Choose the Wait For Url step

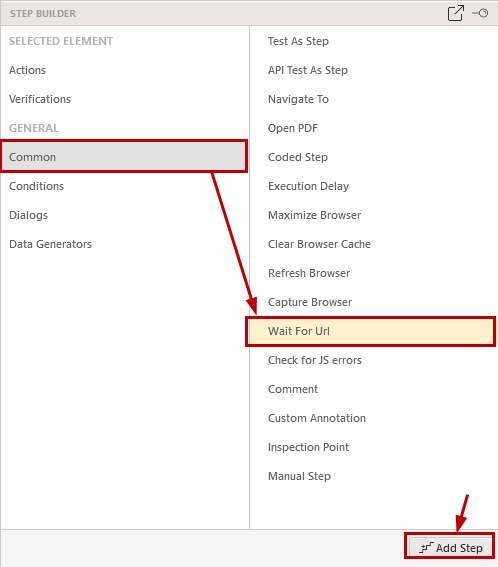click(371, 331)
